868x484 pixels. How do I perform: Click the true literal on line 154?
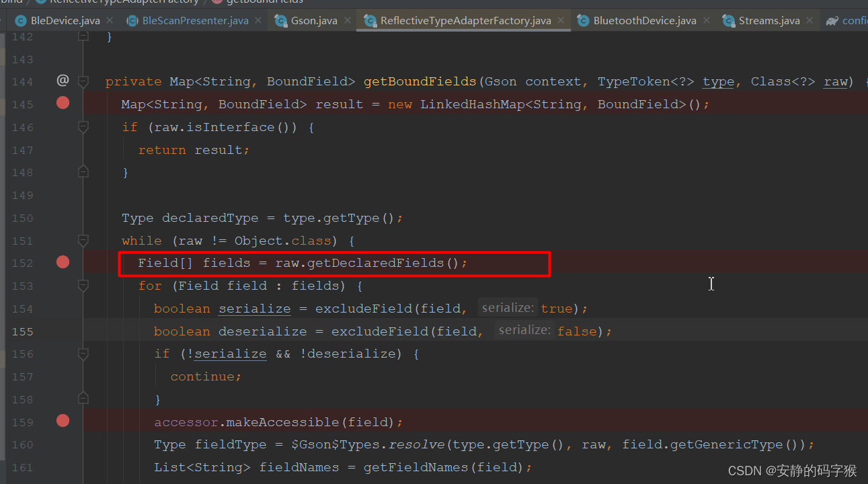(x=557, y=309)
